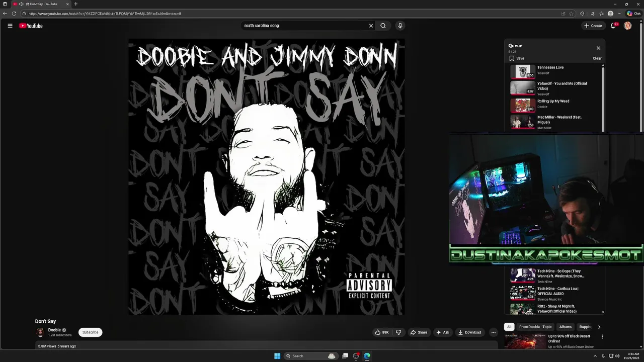This screenshot has width=644, height=362.
Task: Play Rittz - Sleep At Night from queue
Action: [x=555, y=309]
